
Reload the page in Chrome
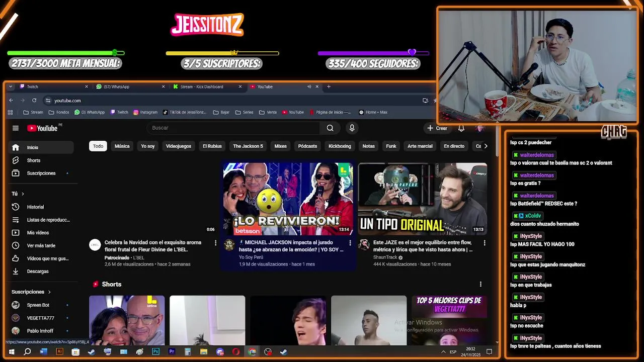coord(34,101)
